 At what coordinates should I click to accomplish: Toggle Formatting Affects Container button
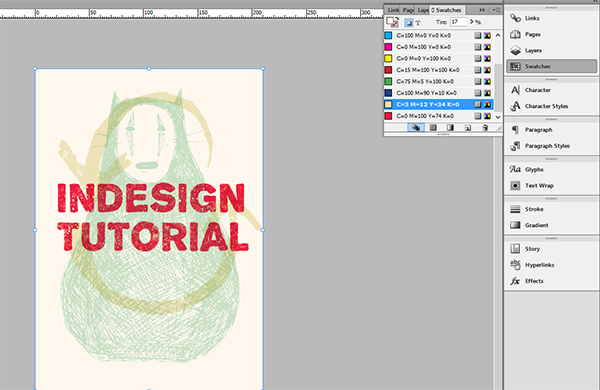click(x=409, y=23)
